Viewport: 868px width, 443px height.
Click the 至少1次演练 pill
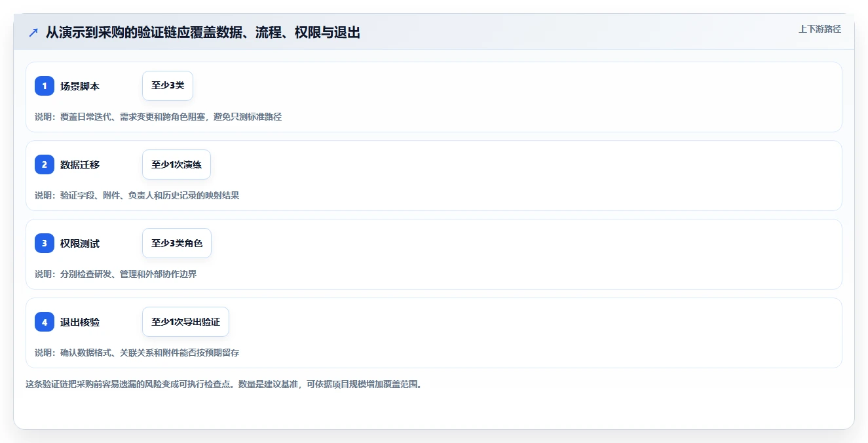tap(176, 164)
